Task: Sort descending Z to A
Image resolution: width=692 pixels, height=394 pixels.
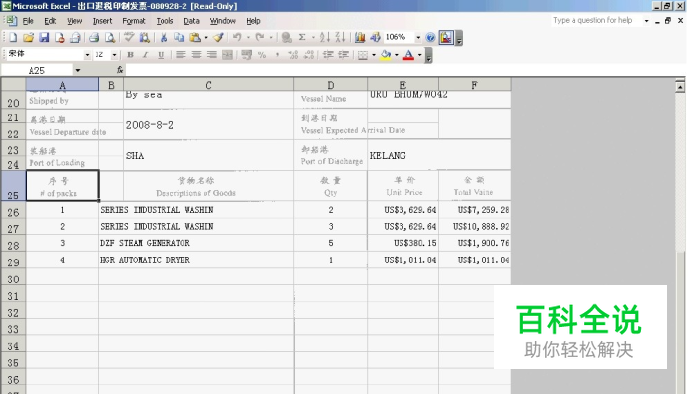Action: point(340,38)
